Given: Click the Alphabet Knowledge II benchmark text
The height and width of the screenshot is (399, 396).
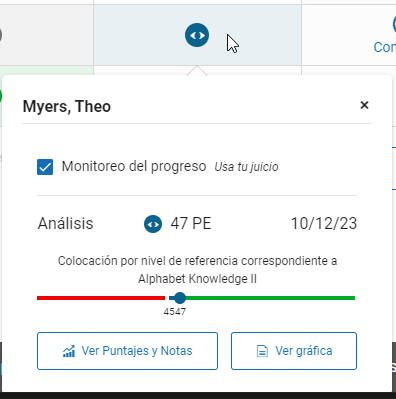Looking at the screenshot, I should pos(198,279).
